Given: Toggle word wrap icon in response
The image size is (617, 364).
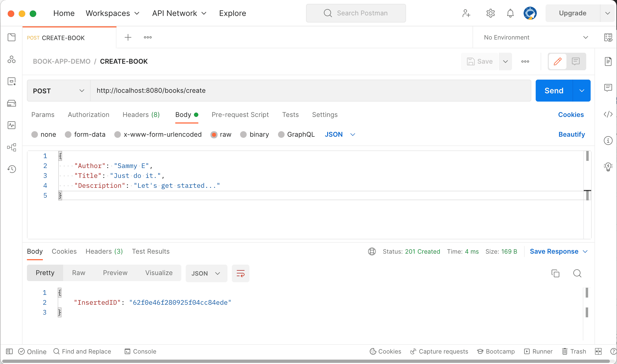Looking at the screenshot, I should [x=240, y=273].
